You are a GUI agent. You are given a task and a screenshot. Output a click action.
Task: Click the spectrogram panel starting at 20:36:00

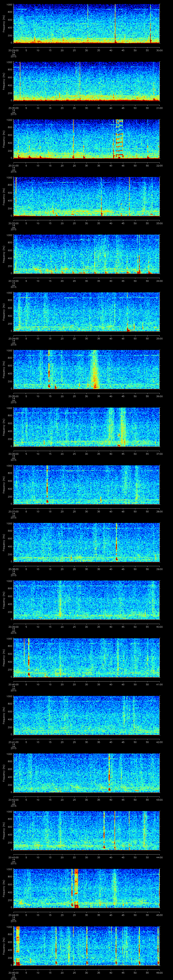tap(87, 427)
